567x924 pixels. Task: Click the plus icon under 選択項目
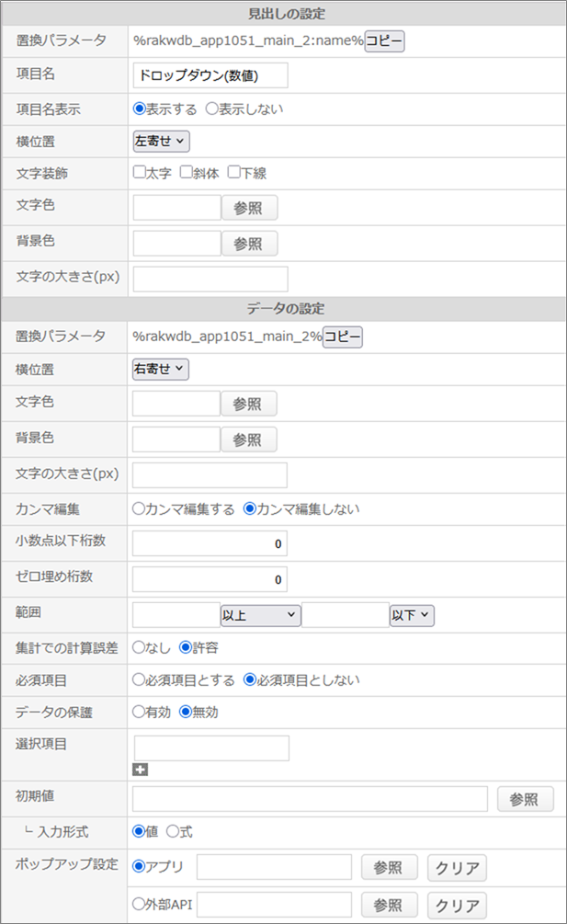141,770
